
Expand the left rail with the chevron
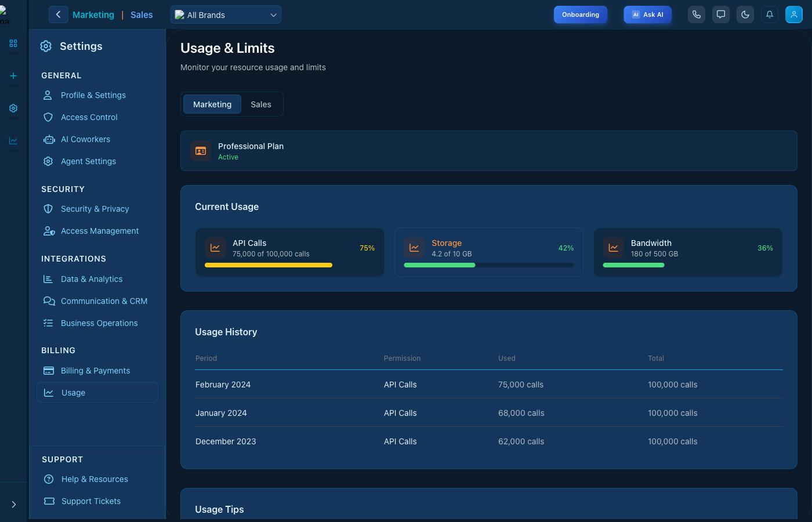[x=14, y=505]
